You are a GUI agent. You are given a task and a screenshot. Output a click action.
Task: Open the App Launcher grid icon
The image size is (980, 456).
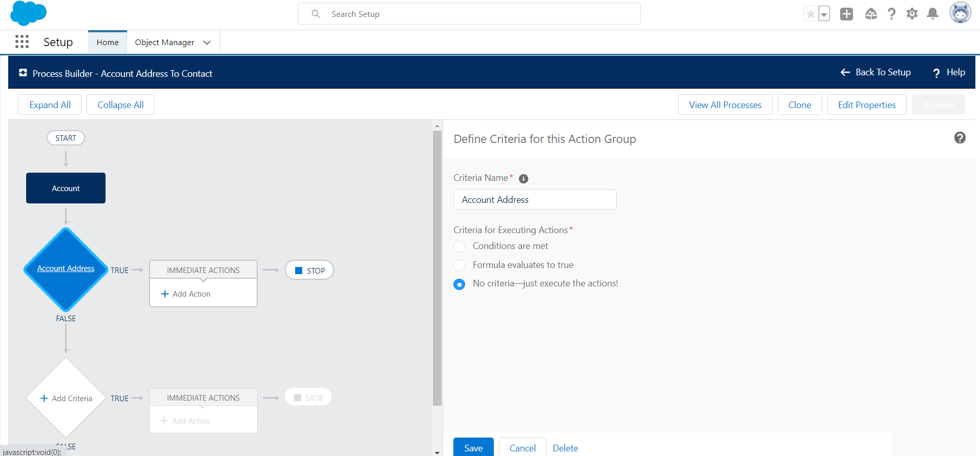click(22, 42)
